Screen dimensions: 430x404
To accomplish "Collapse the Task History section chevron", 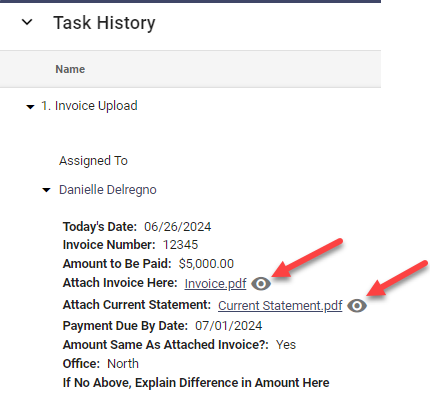I will coord(27,22).
